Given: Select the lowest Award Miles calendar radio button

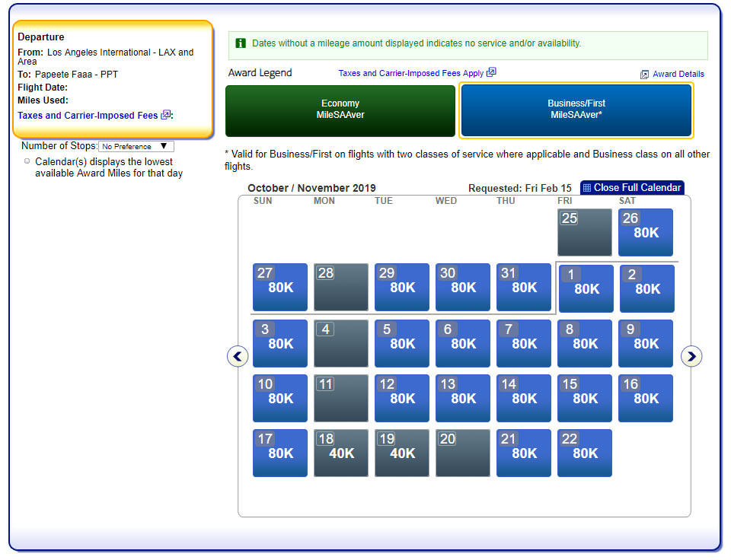Looking at the screenshot, I should pyautogui.click(x=27, y=161).
